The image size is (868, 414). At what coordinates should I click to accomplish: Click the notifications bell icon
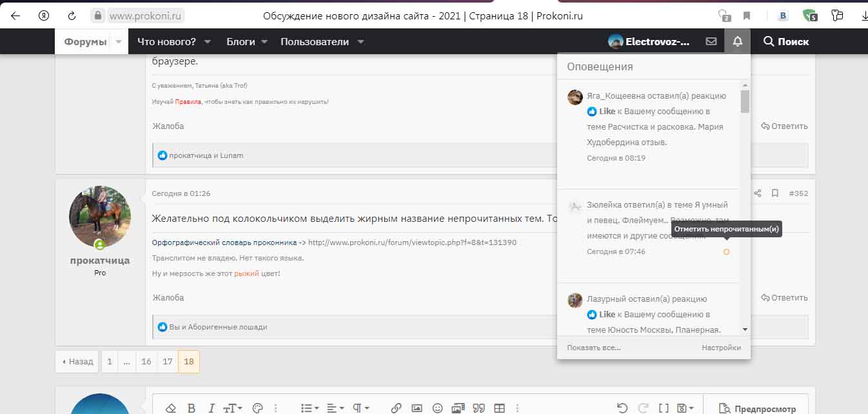click(738, 41)
